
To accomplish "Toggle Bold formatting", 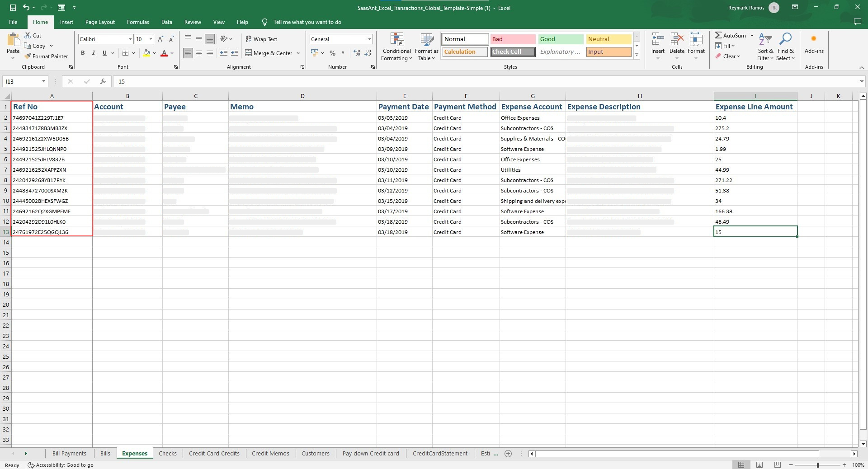I will (83, 53).
